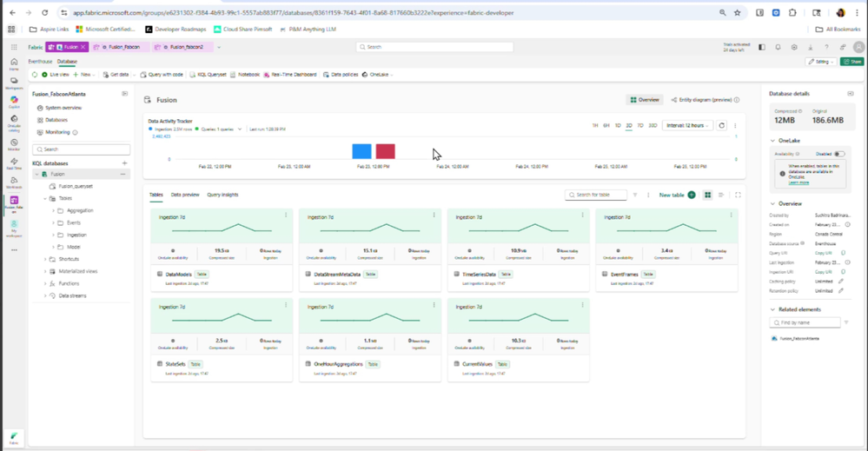
Task: Collapse the Tables tree node
Action: tap(45, 198)
